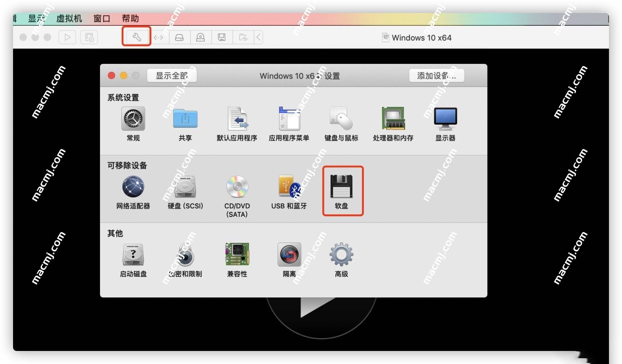Open the wrench settings tool in toolbar
622x364 pixels.
[x=137, y=37]
